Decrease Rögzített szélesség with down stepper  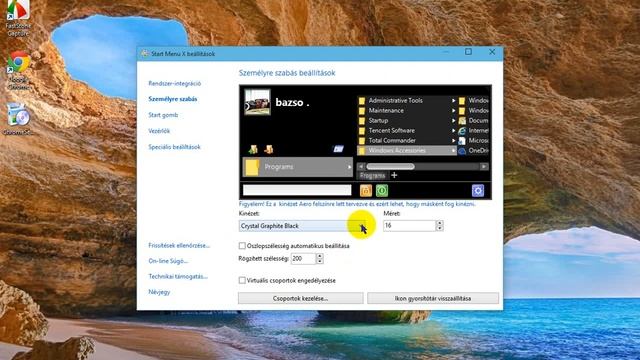320,261
